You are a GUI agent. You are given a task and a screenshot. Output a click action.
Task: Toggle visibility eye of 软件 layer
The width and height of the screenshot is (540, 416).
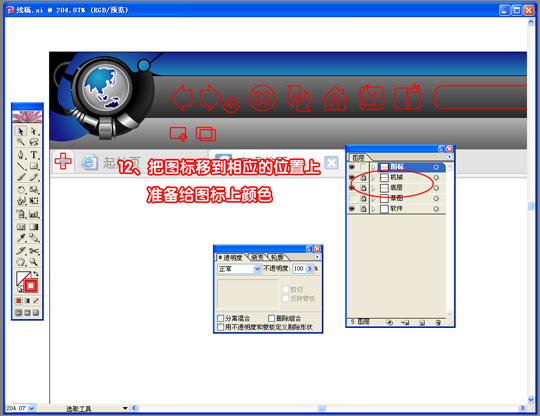click(x=352, y=209)
